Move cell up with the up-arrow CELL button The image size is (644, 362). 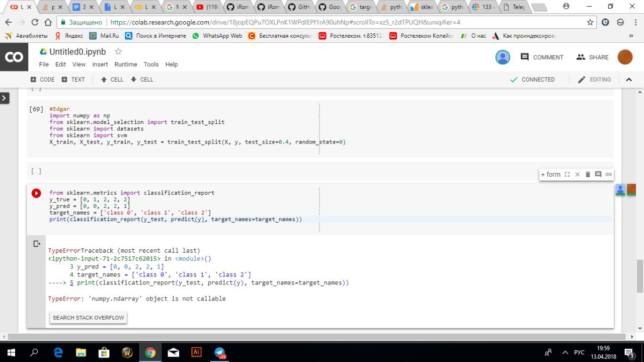[112, 80]
